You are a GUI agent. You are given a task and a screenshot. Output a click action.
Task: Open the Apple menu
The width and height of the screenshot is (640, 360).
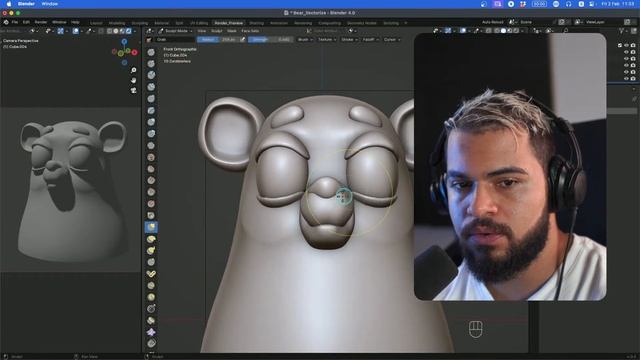9,4
